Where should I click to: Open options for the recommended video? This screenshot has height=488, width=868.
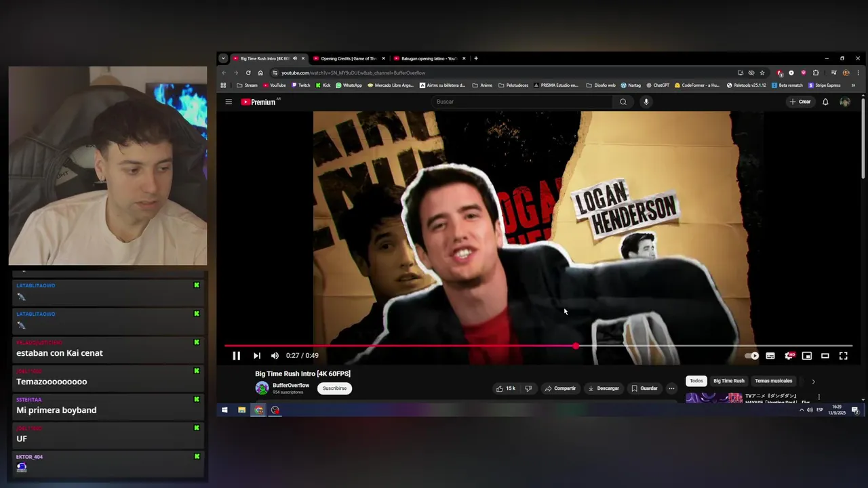(x=818, y=397)
